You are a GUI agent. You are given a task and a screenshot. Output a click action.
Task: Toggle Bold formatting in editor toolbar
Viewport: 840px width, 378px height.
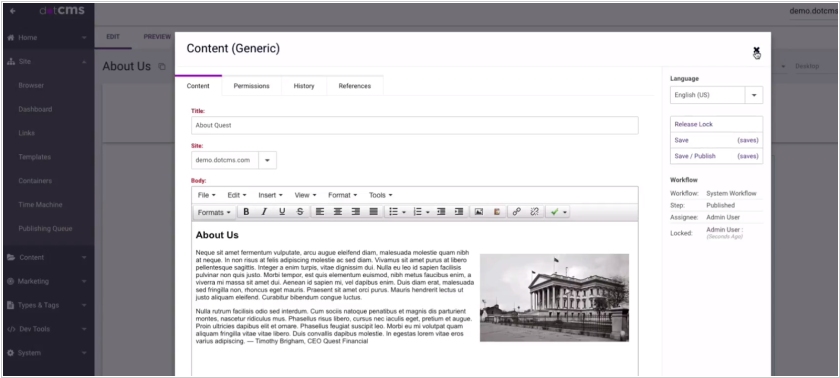click(x=246, y=212)
